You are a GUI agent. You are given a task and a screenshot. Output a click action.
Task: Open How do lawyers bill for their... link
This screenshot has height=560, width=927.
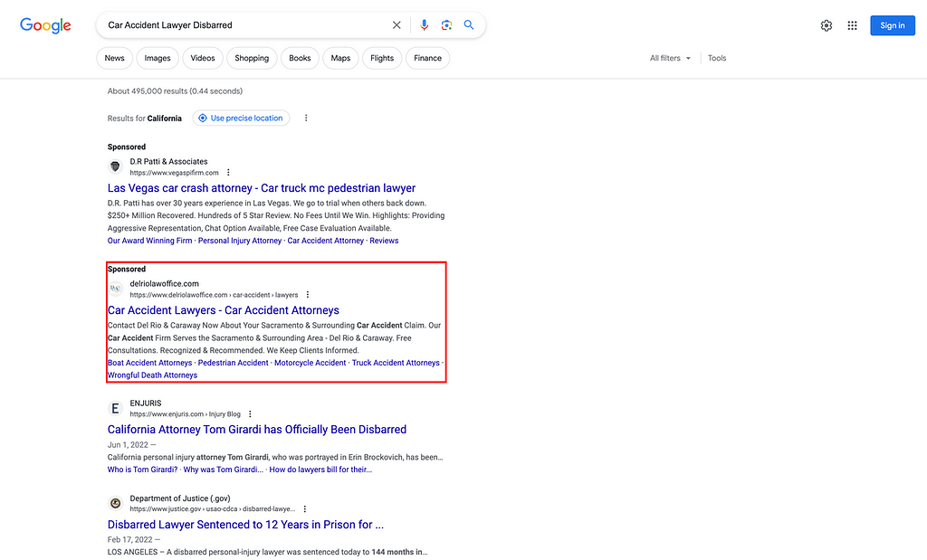click(x=320, y=470)
